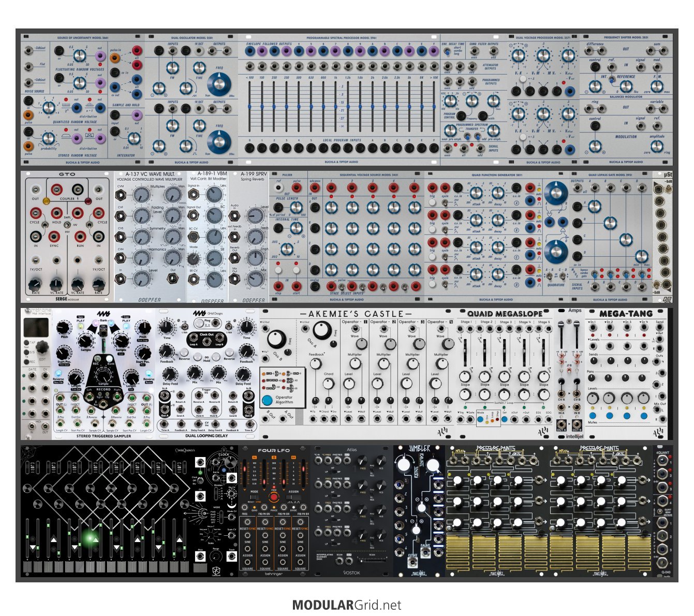Click the Stage 1 Slope knob on Megaslope
Image resolution: width=694 pixels, height=616 pixels.
click(465, 377)
